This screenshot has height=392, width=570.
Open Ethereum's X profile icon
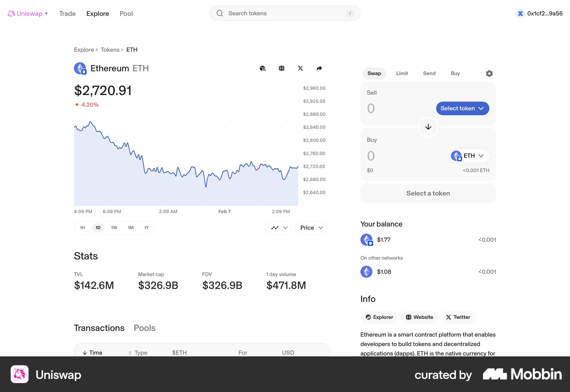click(300, 68)
